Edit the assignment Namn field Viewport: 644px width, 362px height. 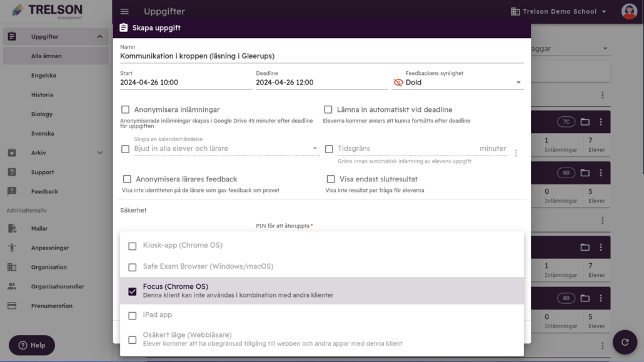[x=321, y=56]
